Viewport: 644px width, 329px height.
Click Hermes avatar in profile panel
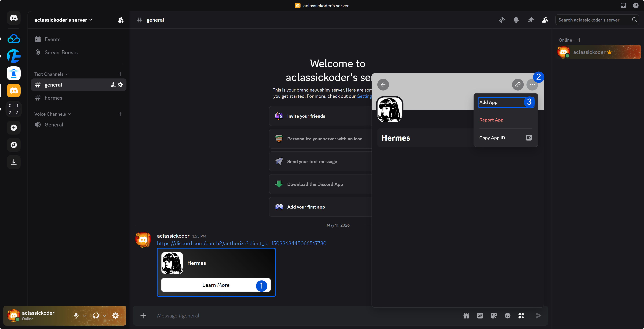(390, 109)
